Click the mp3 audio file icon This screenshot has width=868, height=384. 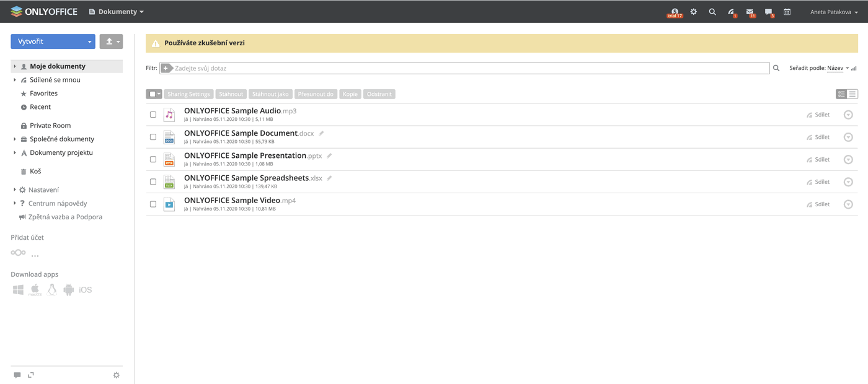169,115
